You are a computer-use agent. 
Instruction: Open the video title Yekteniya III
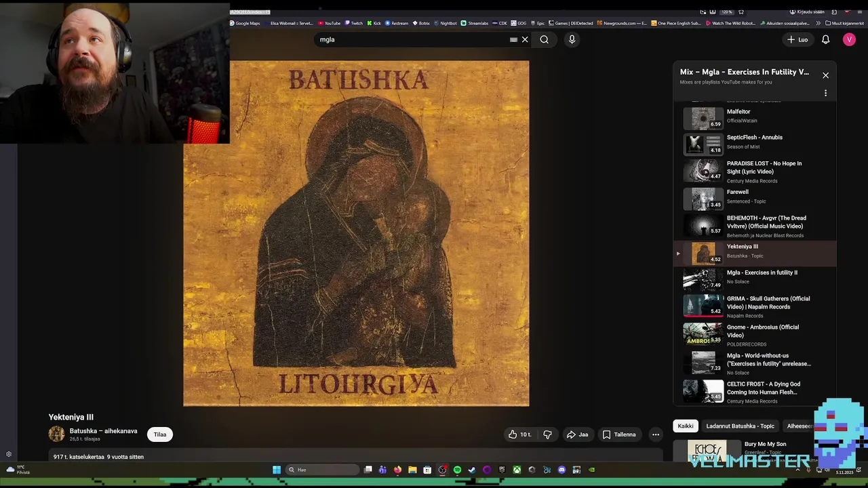pyautogui.click(x=71, y=417)
